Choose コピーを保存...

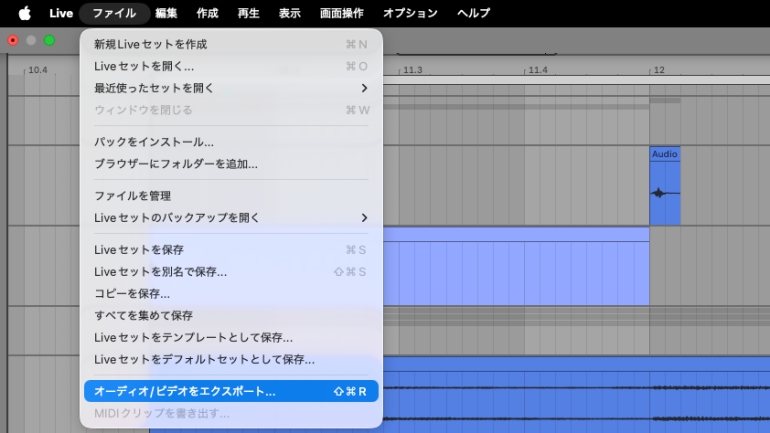click(x=231, y=294)
